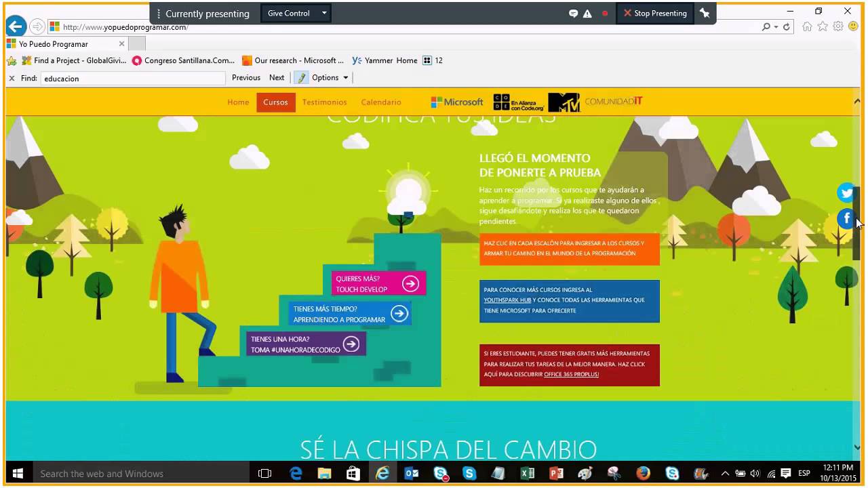Click Stop Presenting button
This screenshot has height=488, width=868.
point(655,14)
